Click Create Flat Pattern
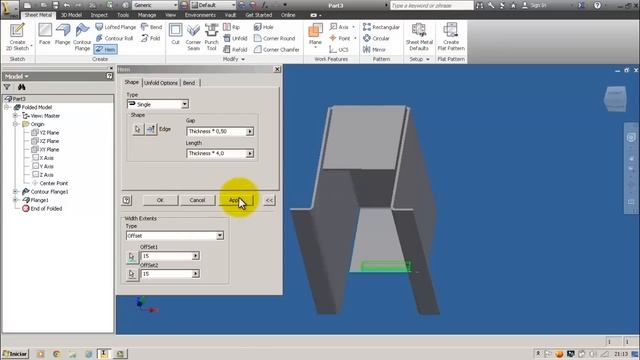This screenshot has width=640, height=360. (451, 37)
